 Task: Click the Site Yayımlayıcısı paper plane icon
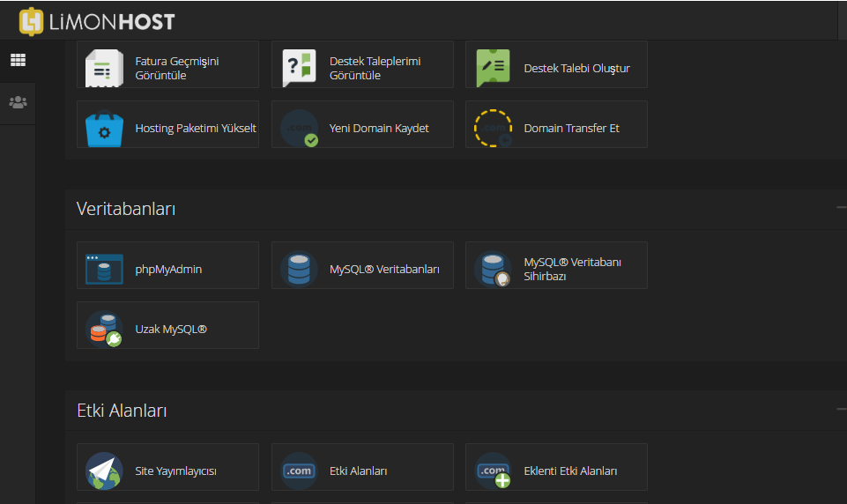pos(104,471)
